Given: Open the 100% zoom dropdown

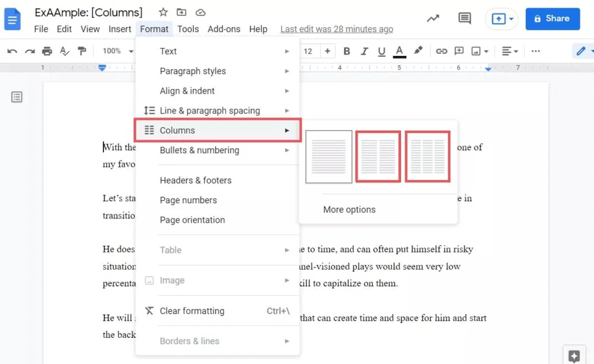Looking at the screenshot, I should pyautogui.click(x=118, y=51).
